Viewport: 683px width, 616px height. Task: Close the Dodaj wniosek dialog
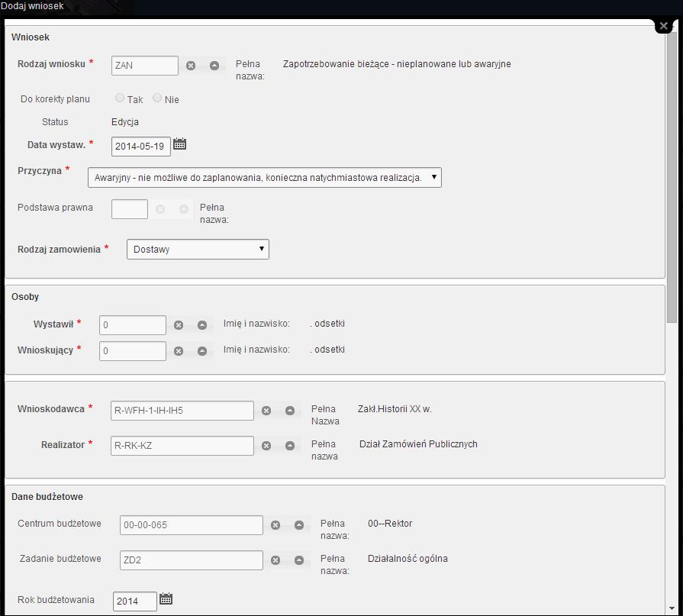click(664, 26)
